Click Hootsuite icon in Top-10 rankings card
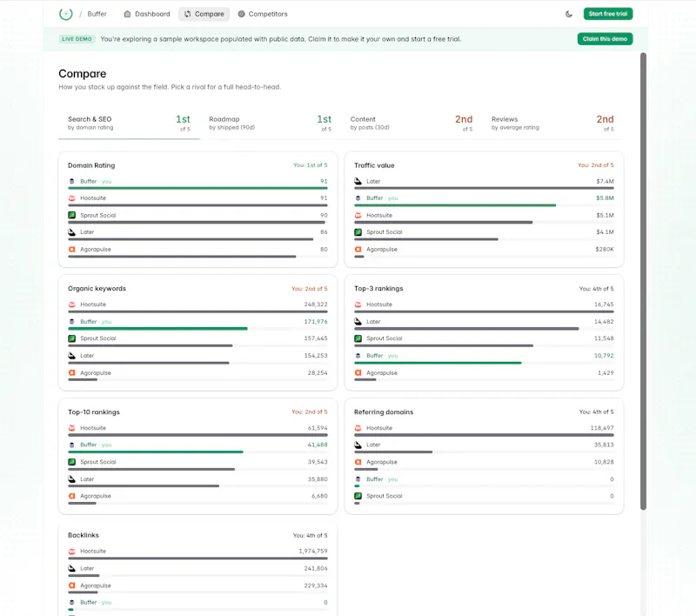 (71, 428)
